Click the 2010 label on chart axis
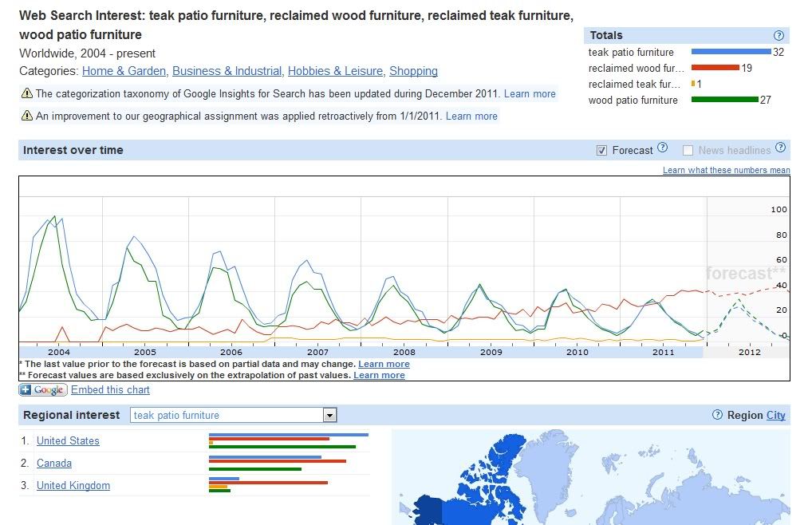Screen dimensions: 812x525 point(577,352)
